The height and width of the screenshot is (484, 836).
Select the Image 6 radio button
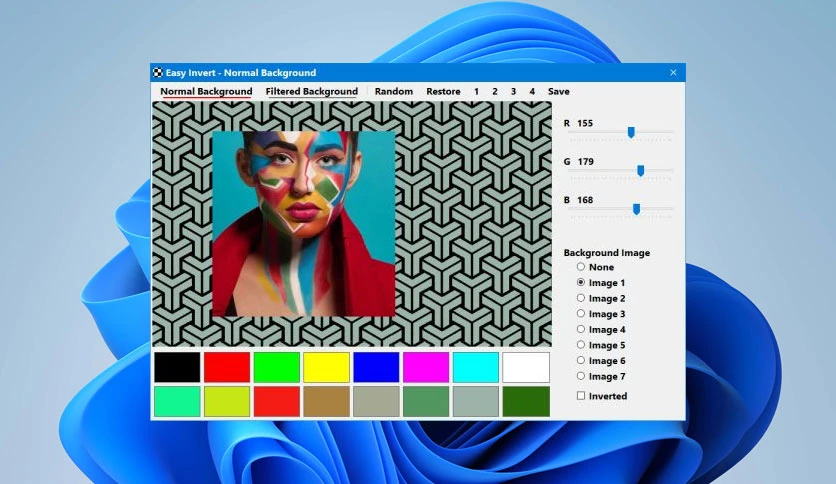pos(581,360)
